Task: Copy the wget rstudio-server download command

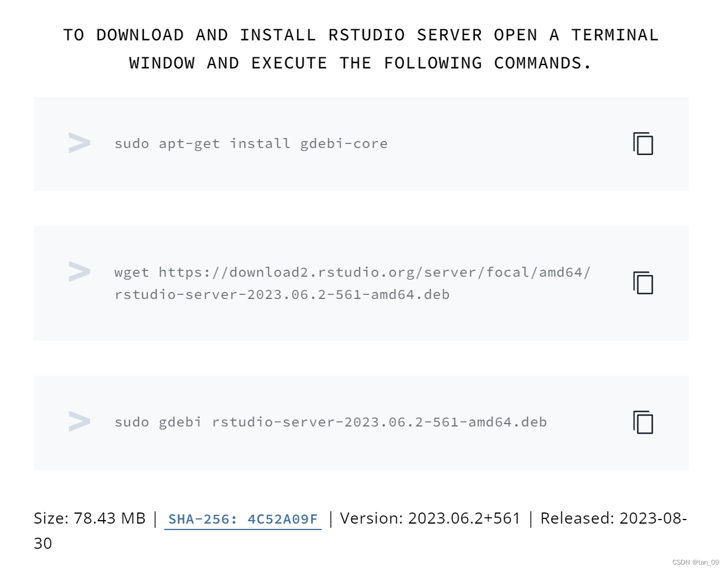Action: pyautogui.click(x=643, y=283)
